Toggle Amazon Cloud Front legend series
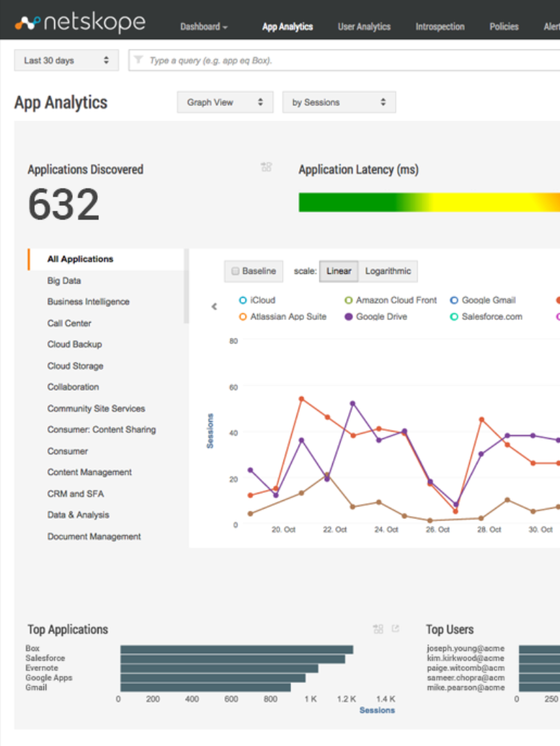Screen dimensions: 560x746 pyautogui.click(x=391, y=300)
